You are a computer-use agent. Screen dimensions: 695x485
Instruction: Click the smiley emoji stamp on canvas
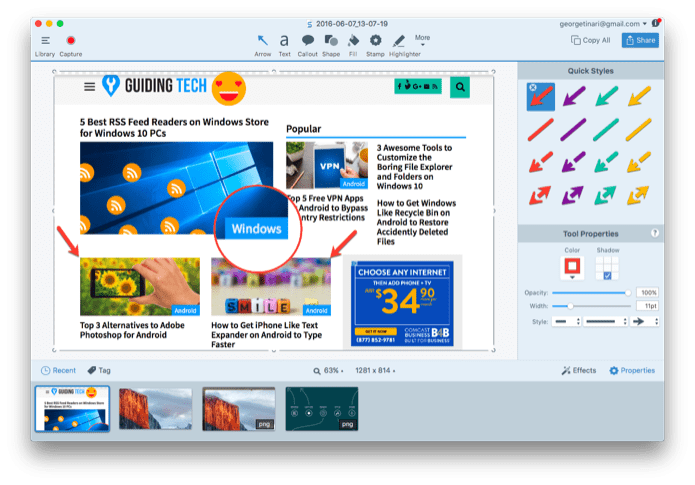pyautogui.click(x=229, y=88)
